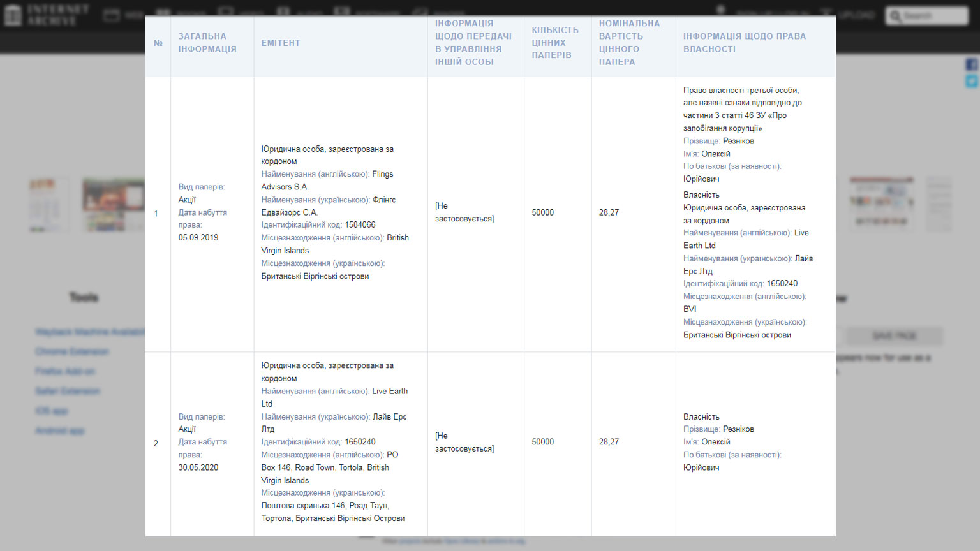Click '[Не застосовується]' in row 1

coord(464,212)
